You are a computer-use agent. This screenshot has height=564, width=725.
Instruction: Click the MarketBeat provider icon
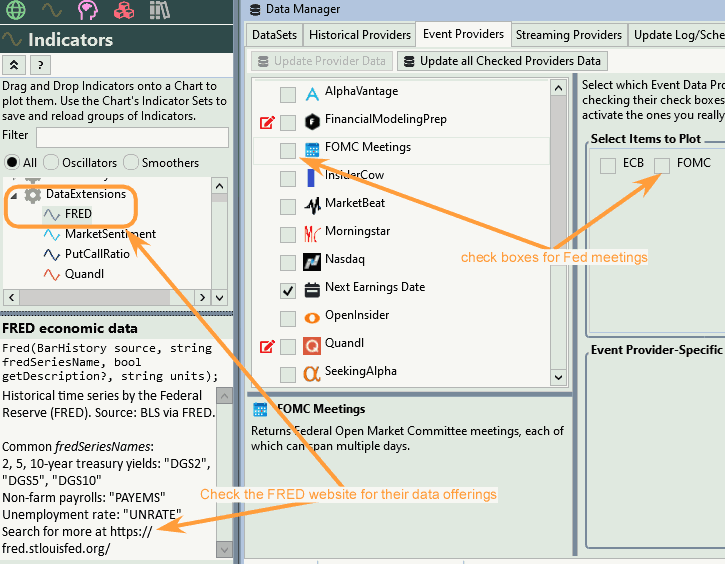[312, 205]
